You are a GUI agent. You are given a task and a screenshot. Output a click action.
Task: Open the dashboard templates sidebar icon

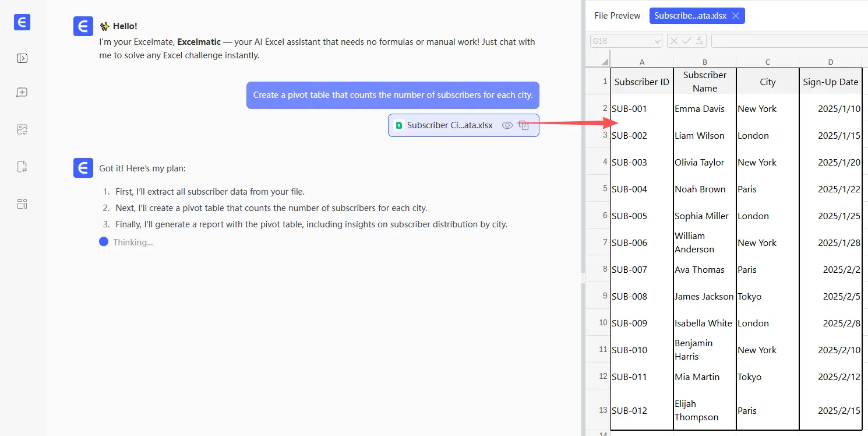tap(22, 204)
